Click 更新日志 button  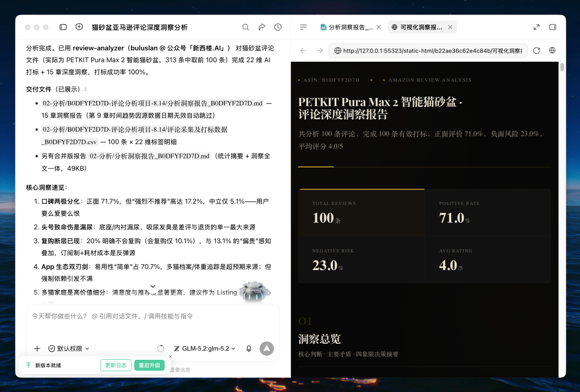[x=116, y=365]
